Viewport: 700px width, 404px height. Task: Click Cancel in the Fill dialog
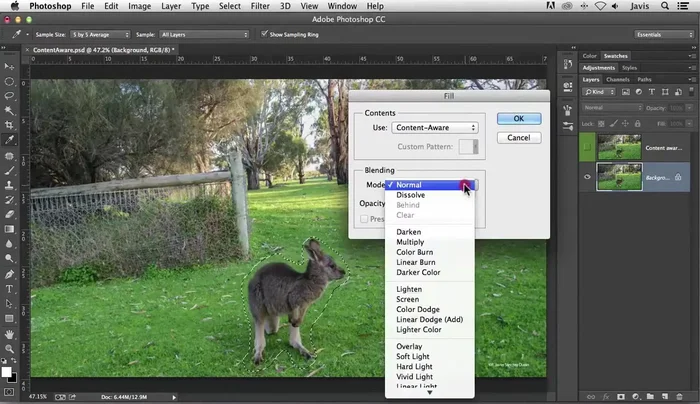pos(518,137)
